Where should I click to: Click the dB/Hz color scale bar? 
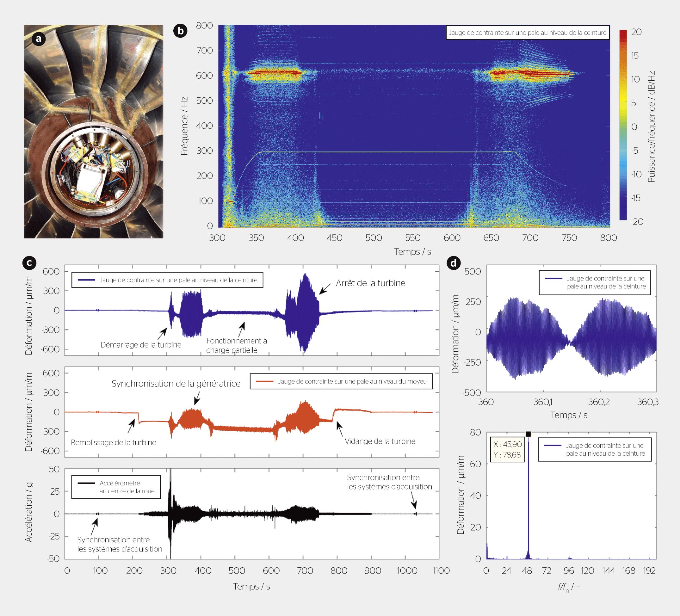tap(623, 125)
